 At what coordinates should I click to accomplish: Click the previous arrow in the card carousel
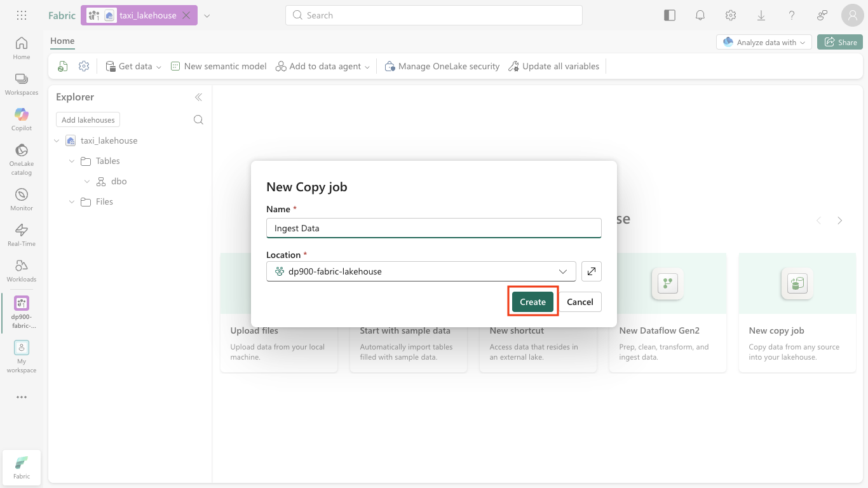819,220
